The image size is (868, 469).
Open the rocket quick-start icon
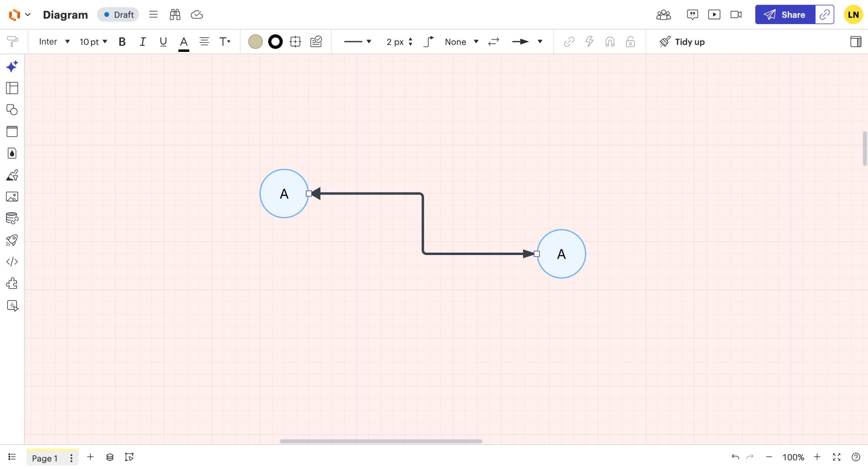[12, 240]
